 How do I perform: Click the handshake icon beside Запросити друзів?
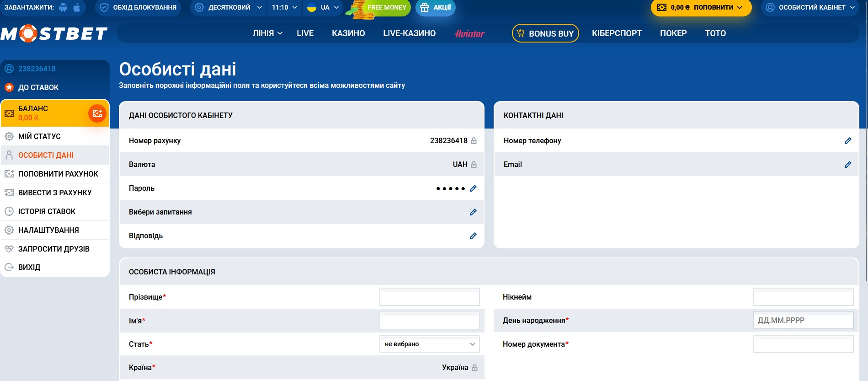click(9, 249)
